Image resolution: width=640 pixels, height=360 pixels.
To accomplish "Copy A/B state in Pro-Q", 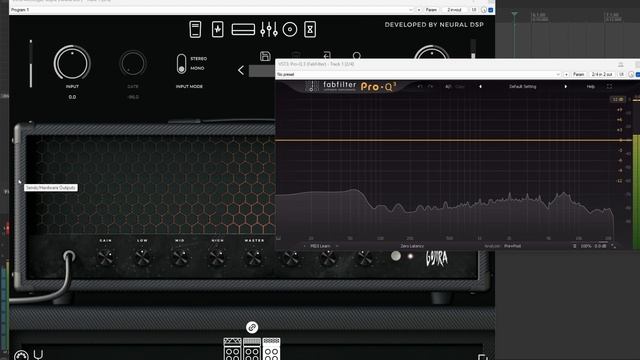I will (460, 87).
